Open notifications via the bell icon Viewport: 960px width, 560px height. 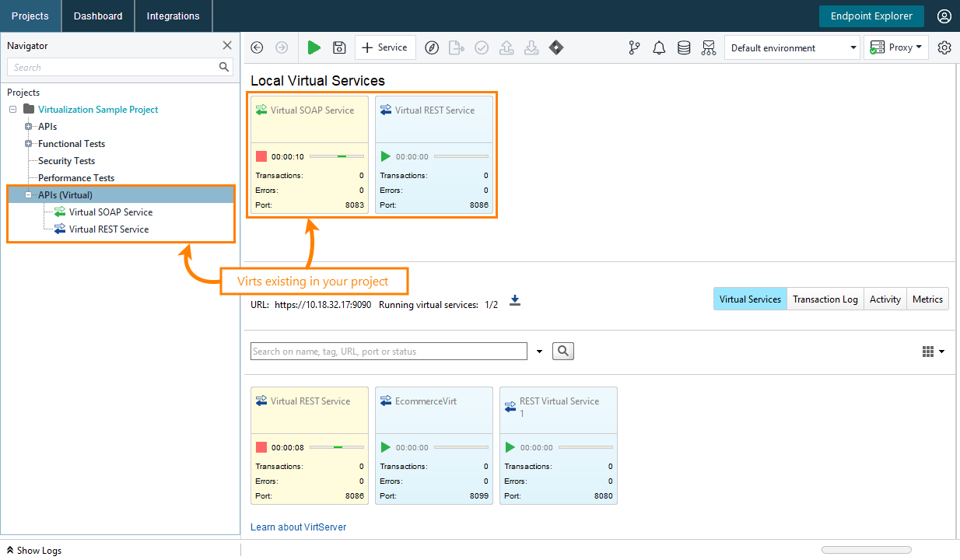(659, 47)
